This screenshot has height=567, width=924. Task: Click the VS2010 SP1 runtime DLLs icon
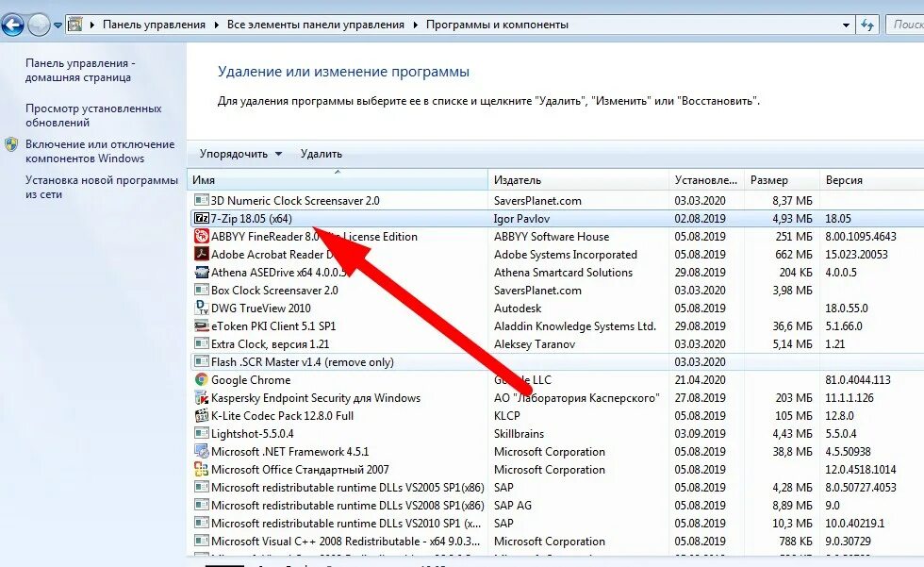tap(202, 524)
